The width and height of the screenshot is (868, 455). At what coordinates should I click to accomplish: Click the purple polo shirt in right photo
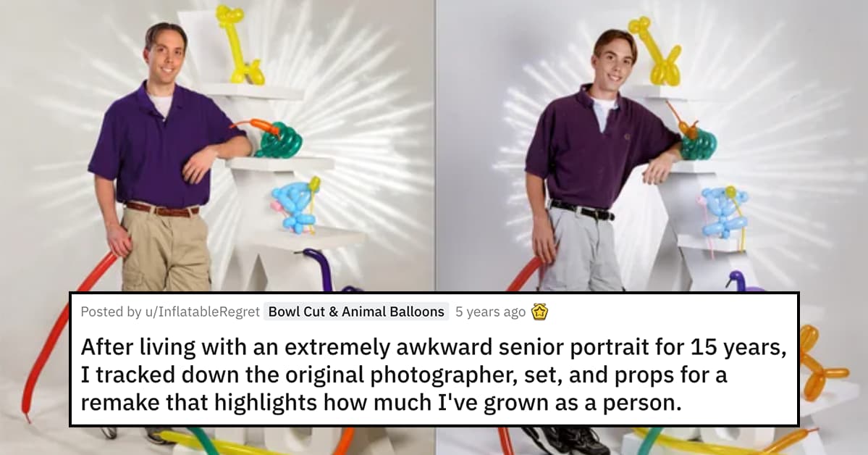tap(595, 150)
